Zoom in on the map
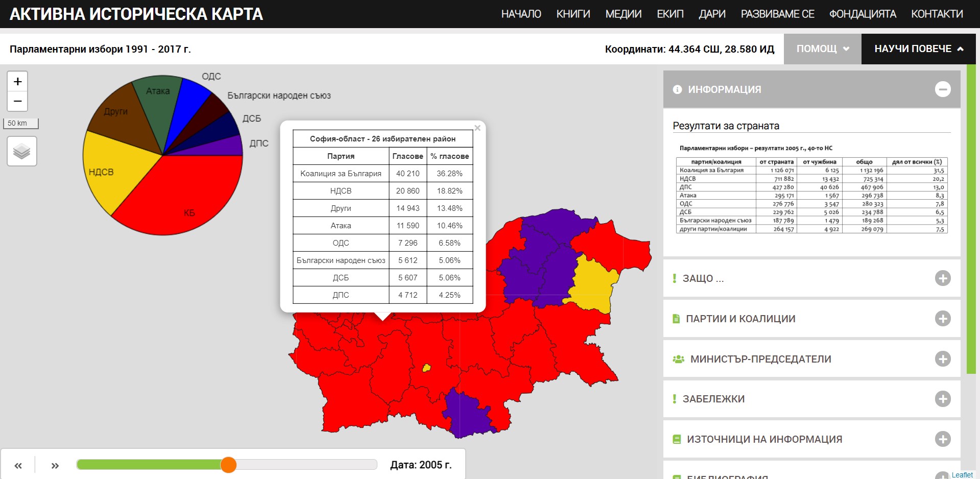 pos(17,82)
